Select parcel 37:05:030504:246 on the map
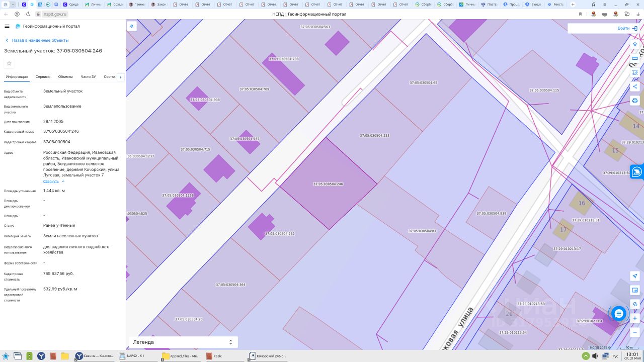Screen dimensions: 644x362 pos(328,184)
